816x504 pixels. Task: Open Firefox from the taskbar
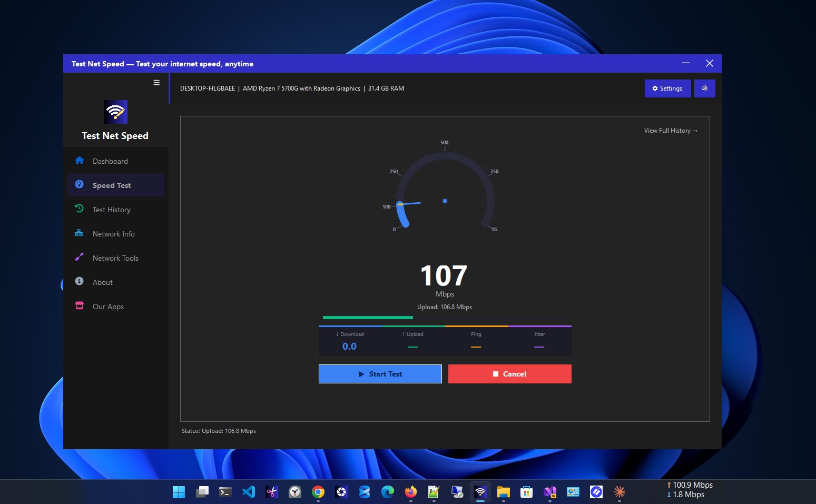tap(411, 492)
